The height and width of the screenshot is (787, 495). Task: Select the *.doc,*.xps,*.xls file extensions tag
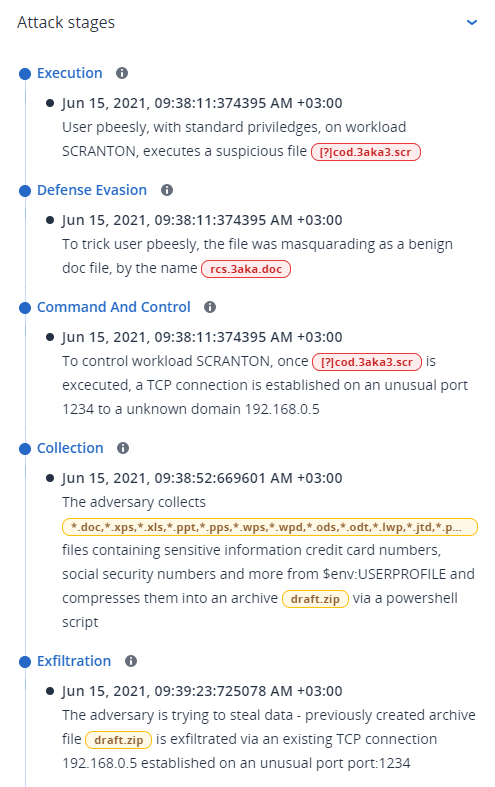pyautogui.click(x=270, y=527)
